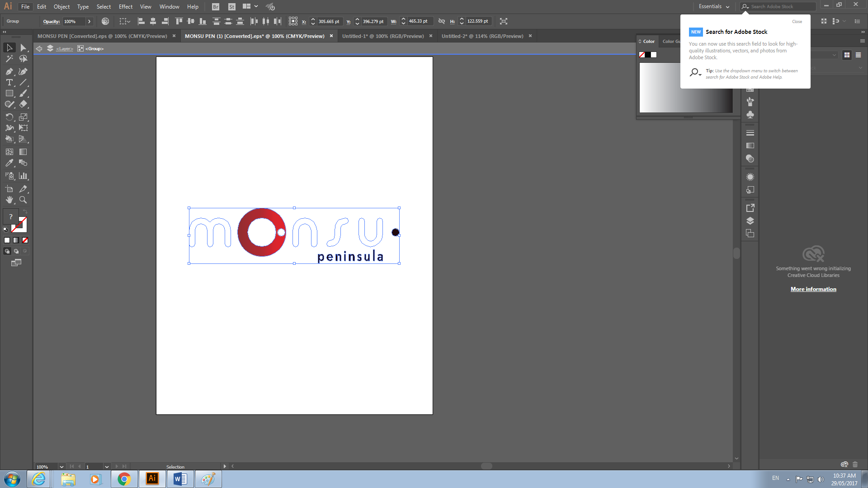Select the Rotate tool
This screenshot has height=488, width=868.
click(9, 117)
